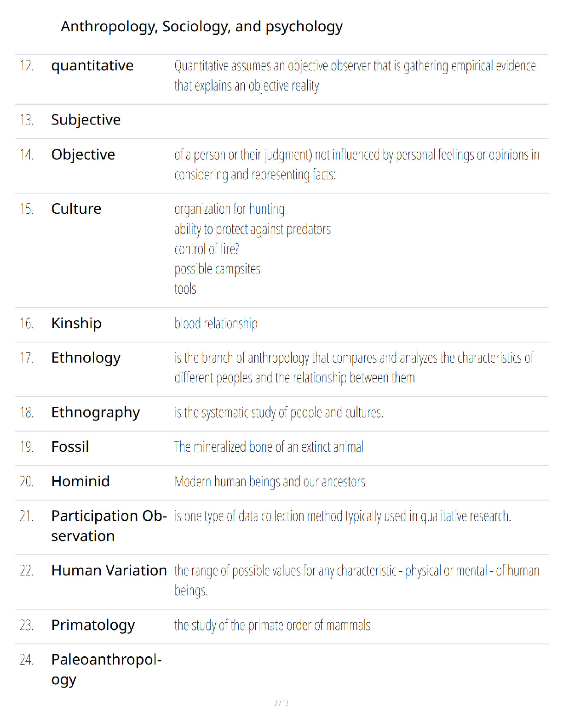Select the Ethnography term
This screenshot has width=563, height=728.
[96, 413]
